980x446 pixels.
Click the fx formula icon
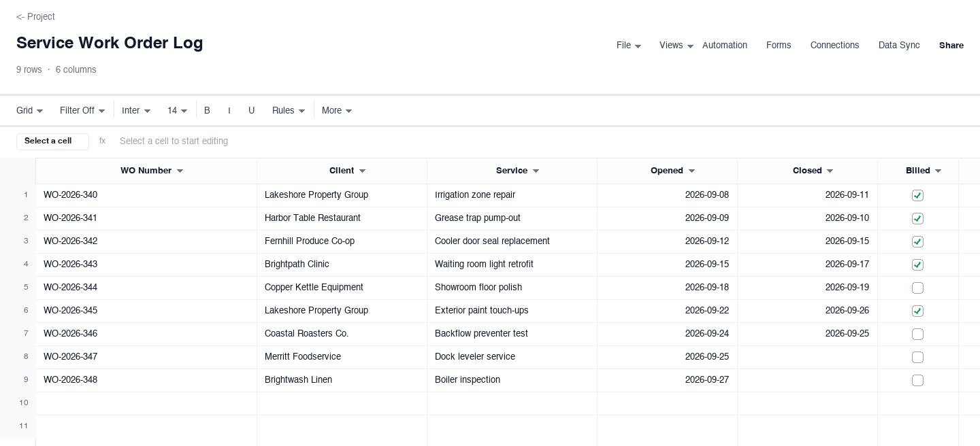pyautogui.click(x=102, y=141)
